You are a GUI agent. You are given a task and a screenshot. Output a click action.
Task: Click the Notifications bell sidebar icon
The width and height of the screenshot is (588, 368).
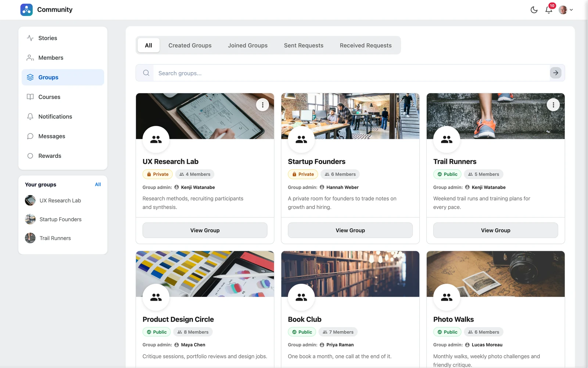pos(30,117)
